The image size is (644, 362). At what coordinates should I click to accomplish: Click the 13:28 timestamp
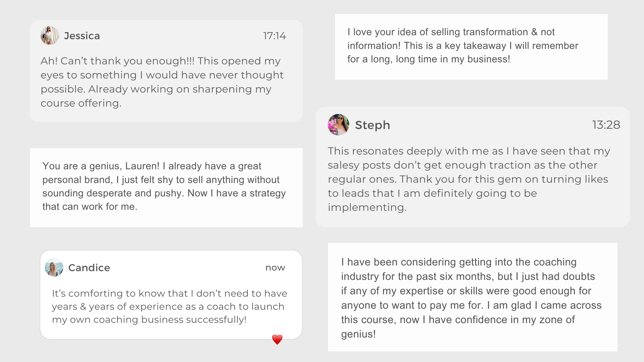click(x=606, y=125)
